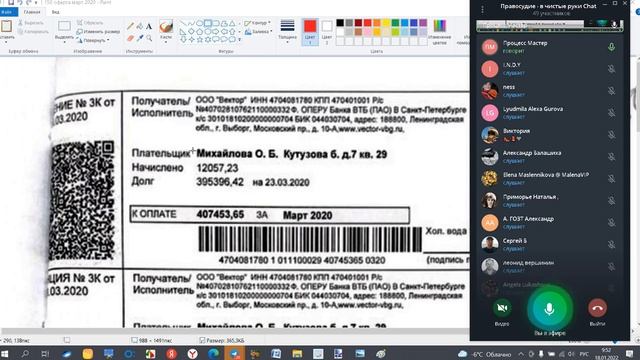
Task: Open the Brushes (Кисти) dropdown arrow
Action: tap(166, 42)
